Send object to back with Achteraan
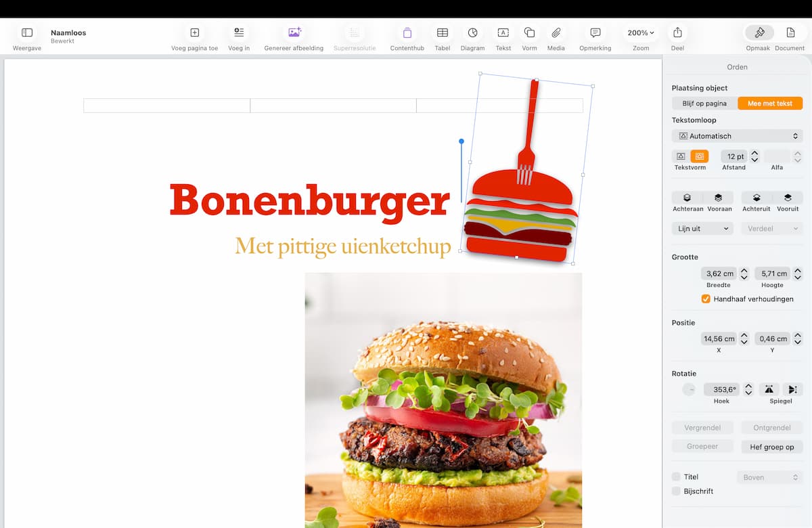Viewport: 812px width, 528px height. (x=687, y=198)
